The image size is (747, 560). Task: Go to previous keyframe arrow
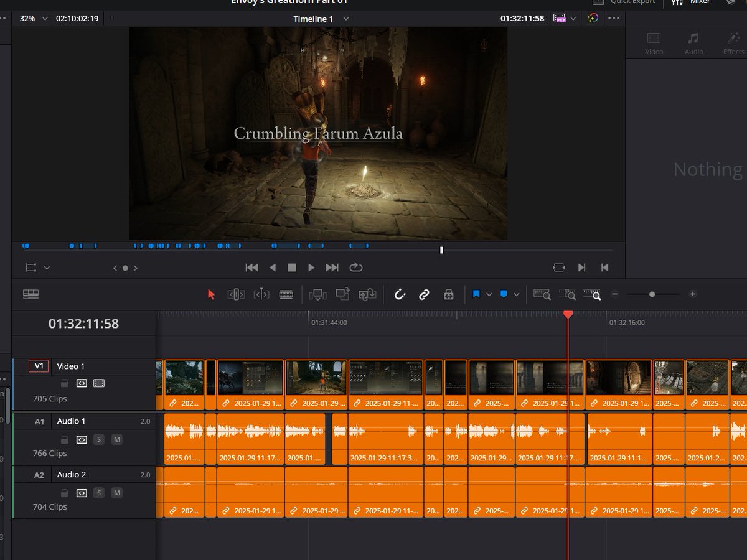tap(115, 268)
